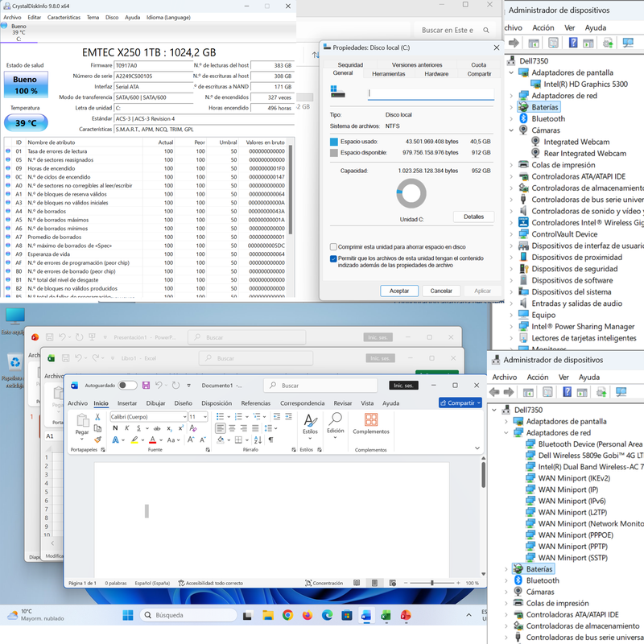Expand the Equipo node in Device Manager

tap(511, 315)
